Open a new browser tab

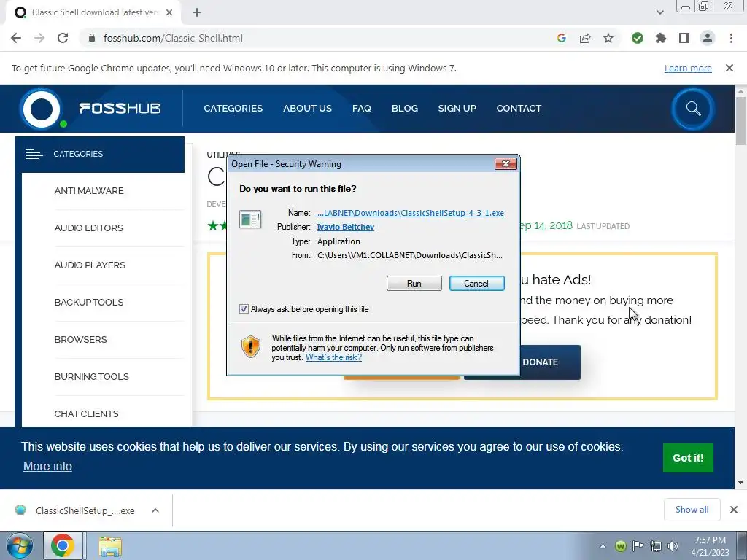[x=197, y=12]
